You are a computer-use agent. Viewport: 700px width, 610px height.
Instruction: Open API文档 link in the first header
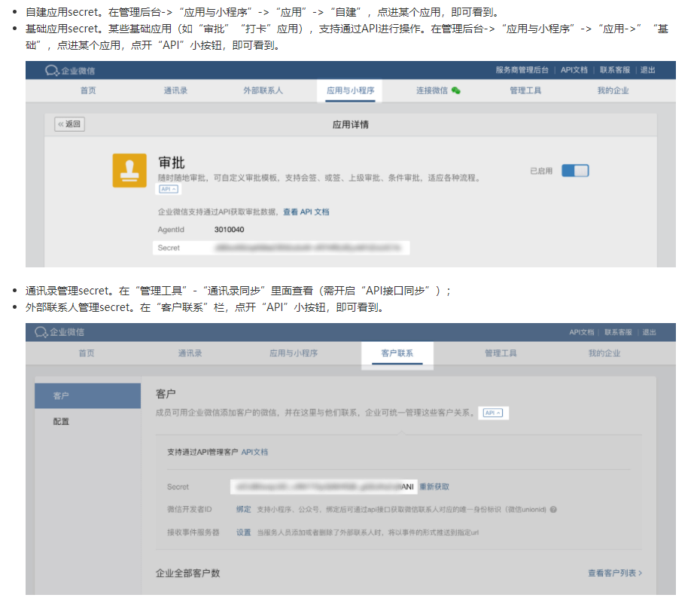coord(574,70)
